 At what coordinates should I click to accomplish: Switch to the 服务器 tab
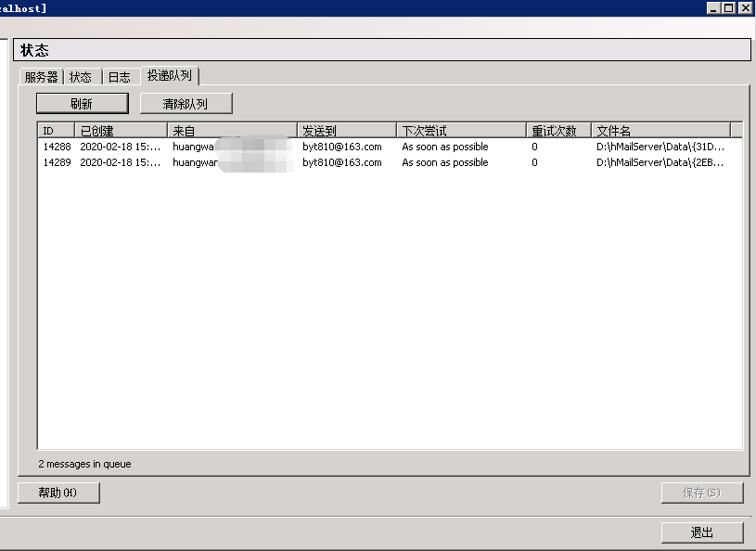[41, 77]
